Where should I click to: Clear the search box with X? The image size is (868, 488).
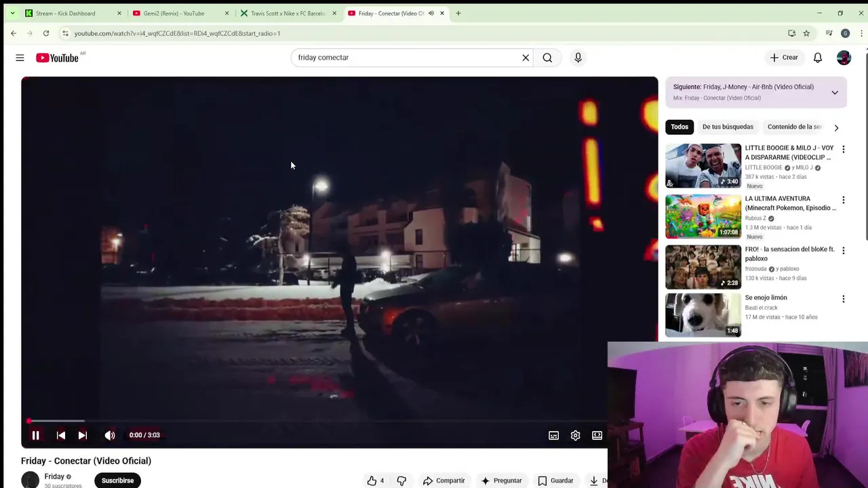coord(526,58)
